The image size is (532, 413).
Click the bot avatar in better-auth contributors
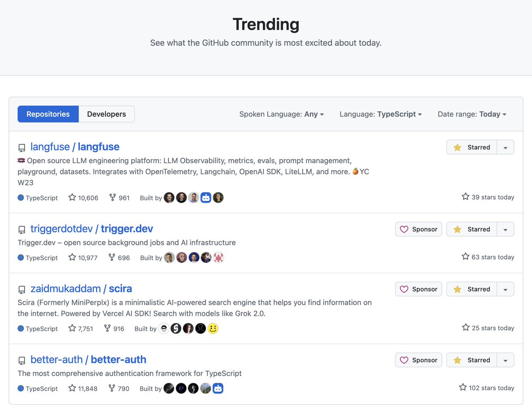tap(218, 388)
